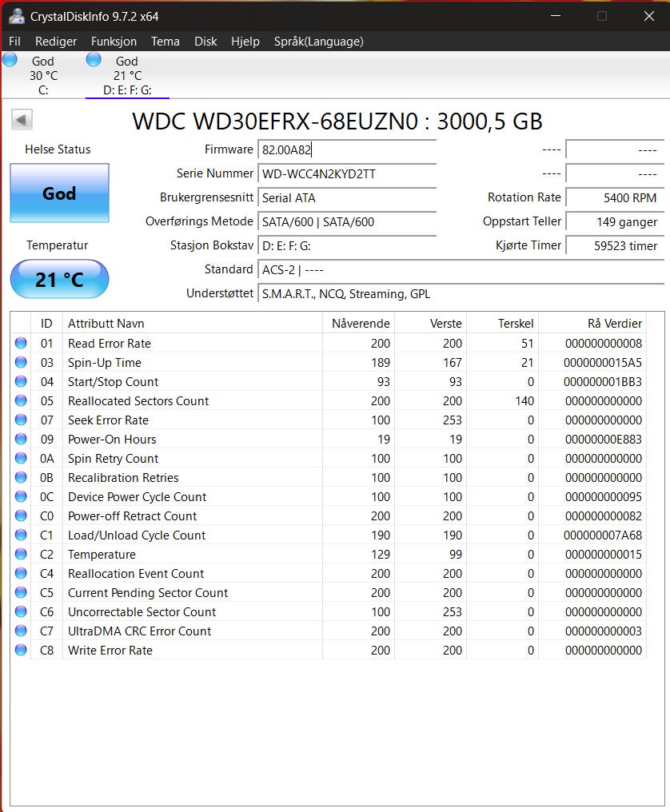Image resolution: width=670 pixels, height=812 pixels.
Task: Click the Brukergrensesnitt field Serial ATA
Action: pos(347,198)
